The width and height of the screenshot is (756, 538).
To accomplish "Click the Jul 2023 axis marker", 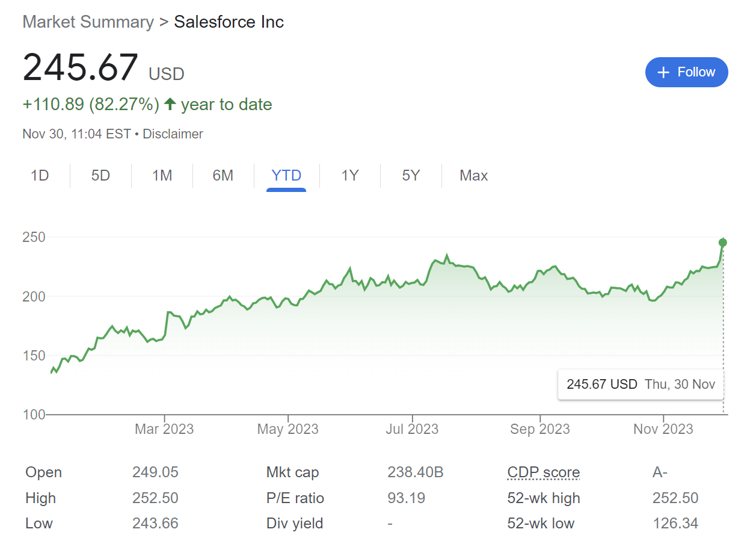I will coord(412,429).
